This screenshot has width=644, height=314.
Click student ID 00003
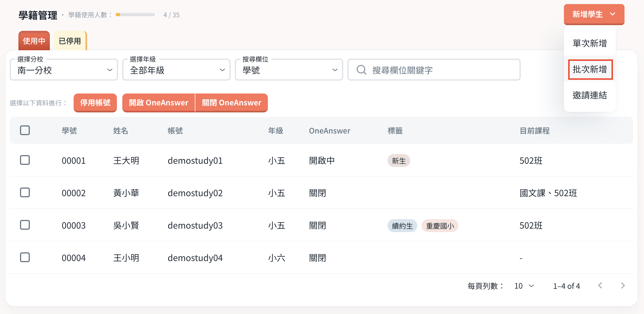tap(74, 225)
